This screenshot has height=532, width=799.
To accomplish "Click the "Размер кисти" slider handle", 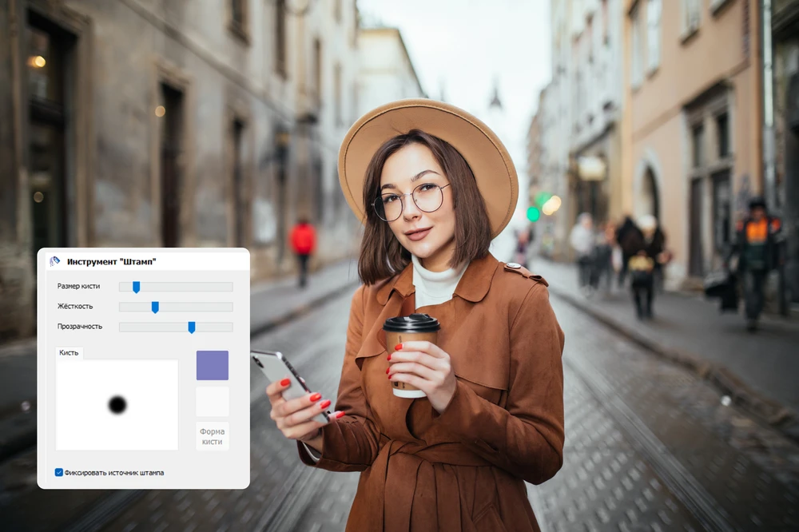I will click(x=136, y=287).
